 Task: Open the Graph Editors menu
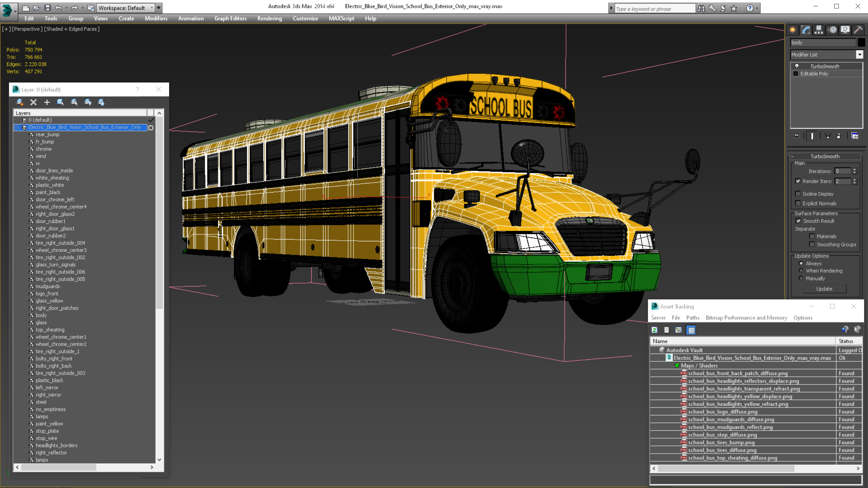(230, 18)
